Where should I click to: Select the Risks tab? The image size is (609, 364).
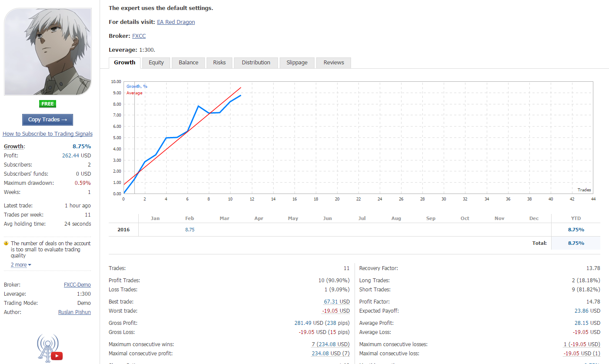(219, 63)
